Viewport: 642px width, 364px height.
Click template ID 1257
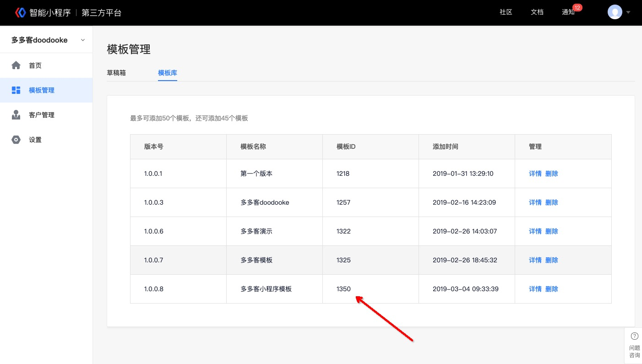click(x=343, y=202)
